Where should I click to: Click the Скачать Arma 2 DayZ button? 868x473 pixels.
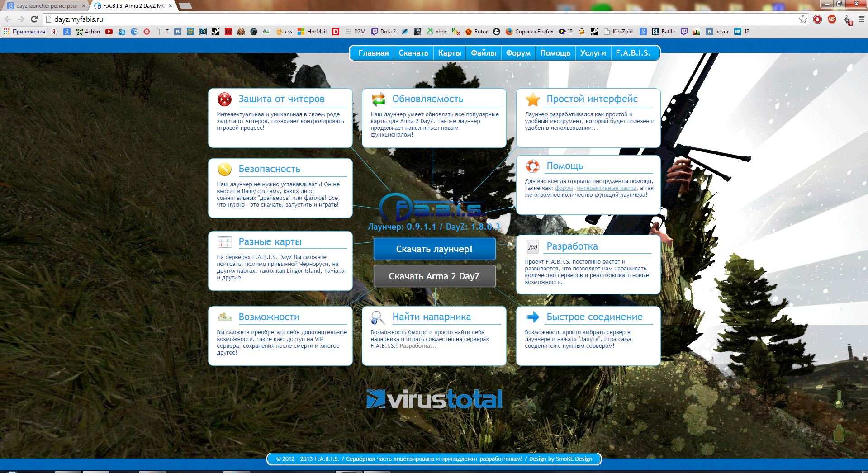pyautogui.click(x=434, y=276)
